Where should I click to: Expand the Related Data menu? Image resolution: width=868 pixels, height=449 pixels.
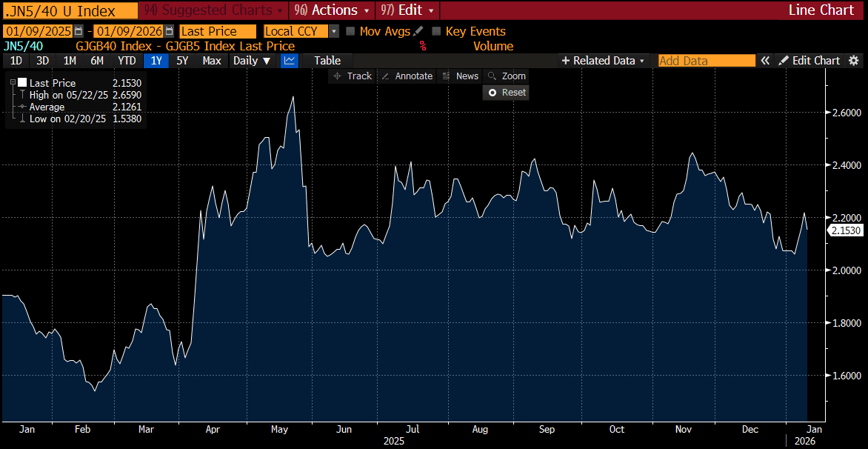[x=604, y=61]
